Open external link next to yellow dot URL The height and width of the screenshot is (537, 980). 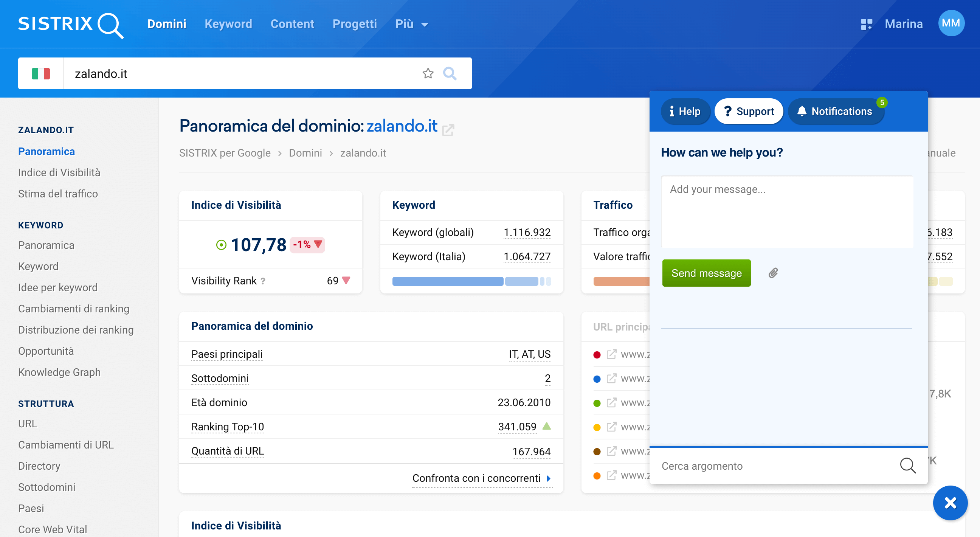pyautogui.click(x=611, y=427)
